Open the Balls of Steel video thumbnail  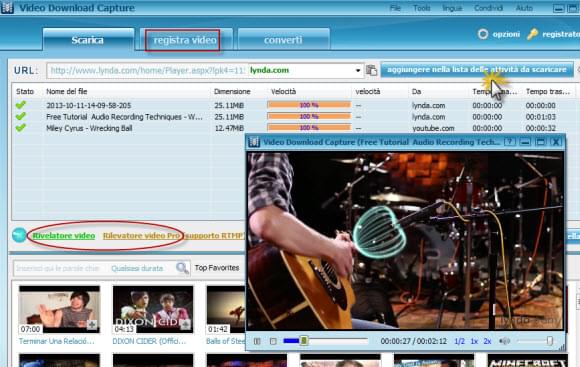226,309
